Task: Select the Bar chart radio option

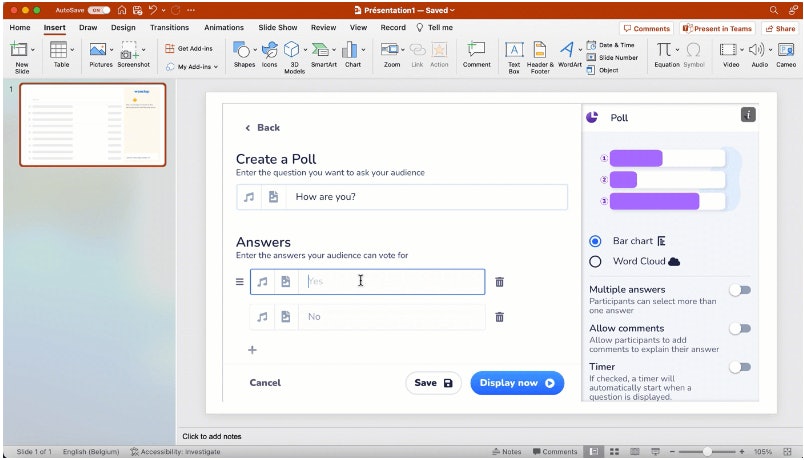Action: coord(595,241)
